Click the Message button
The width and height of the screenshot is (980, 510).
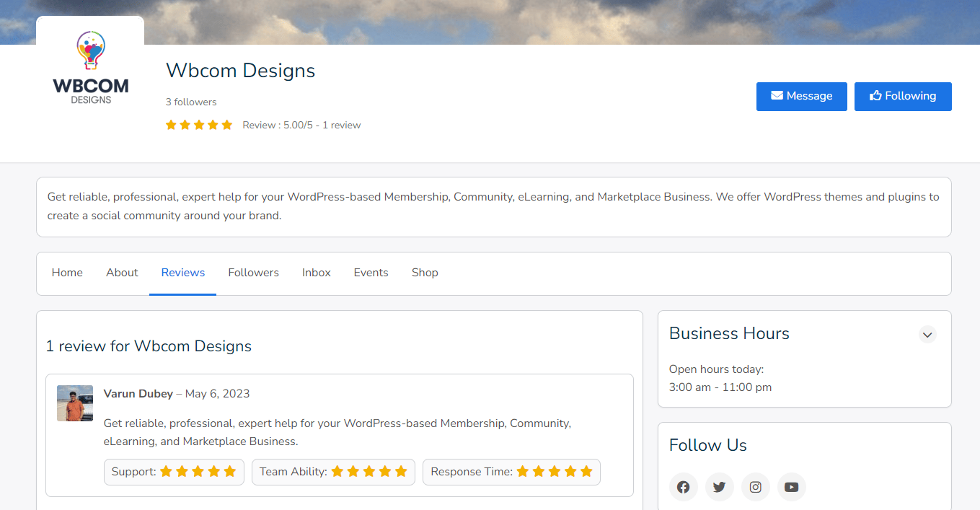(x=801, y=97)
